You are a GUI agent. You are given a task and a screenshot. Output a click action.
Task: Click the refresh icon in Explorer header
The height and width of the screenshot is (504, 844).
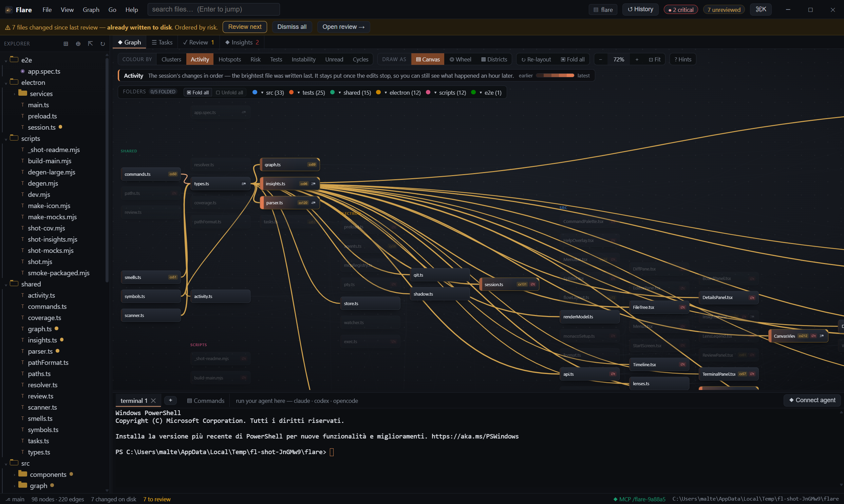102,44
